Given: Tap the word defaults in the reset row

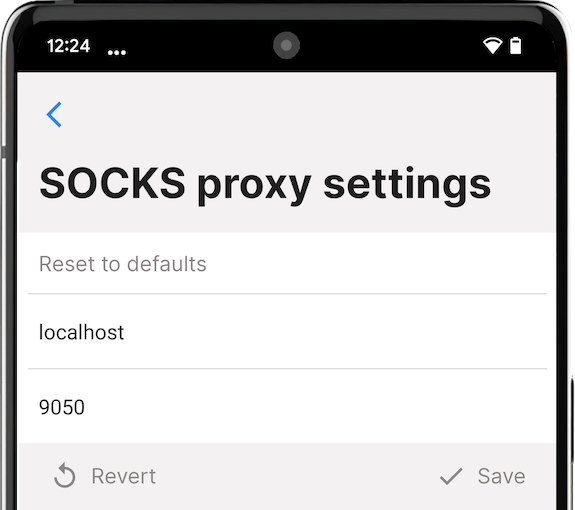Looking at the screenshot, I should coord(166,264).
